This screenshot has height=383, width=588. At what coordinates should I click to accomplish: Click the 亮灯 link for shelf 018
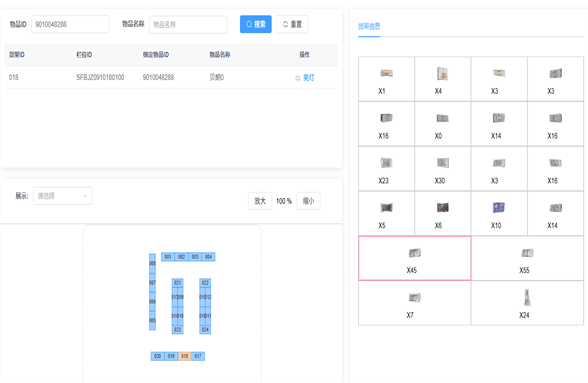pyautogui.click(x=304, y=78)
